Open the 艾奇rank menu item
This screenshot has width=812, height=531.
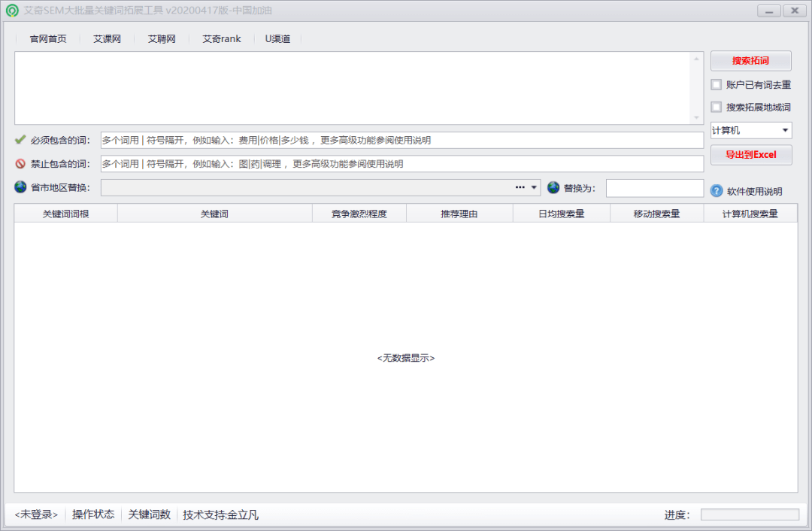[x=222, y=39]
